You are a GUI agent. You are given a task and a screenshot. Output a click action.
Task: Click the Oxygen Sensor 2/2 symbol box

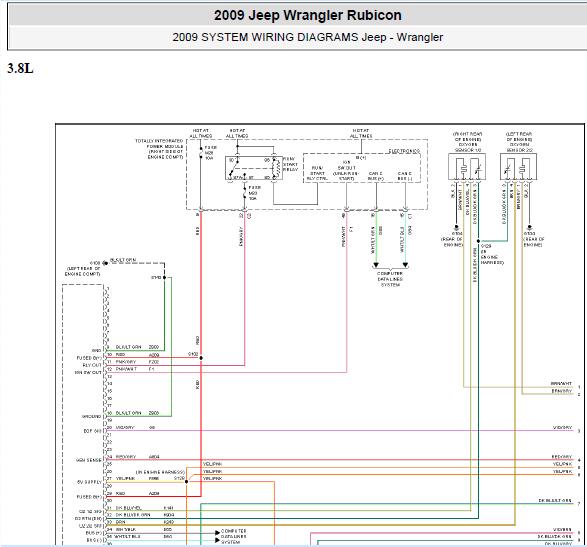click(x=518, y=167)
